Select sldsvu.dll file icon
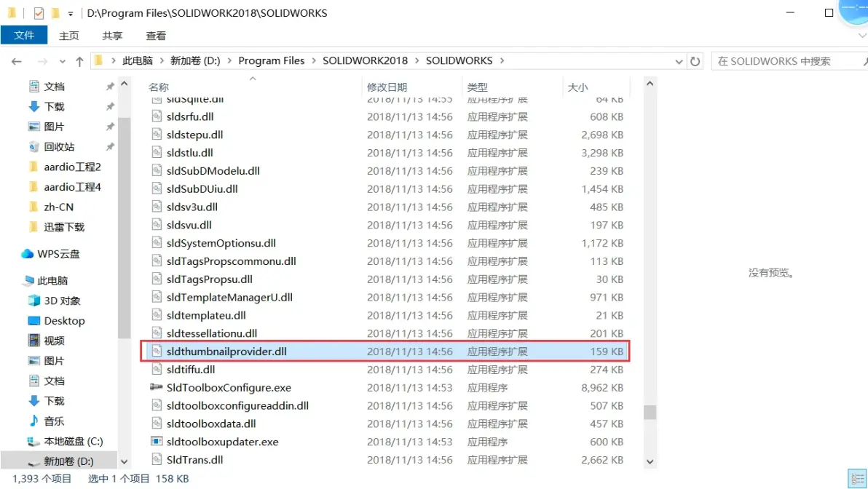This screenshot has width=868, height=489. click(x=157, y=225)
